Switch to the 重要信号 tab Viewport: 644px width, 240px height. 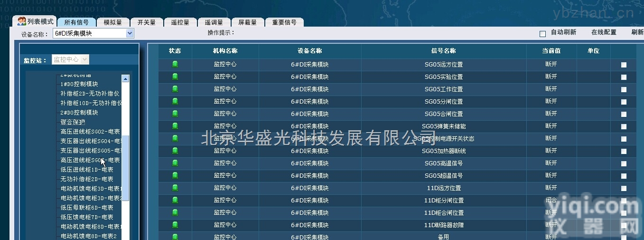click(x=284, y=22)
